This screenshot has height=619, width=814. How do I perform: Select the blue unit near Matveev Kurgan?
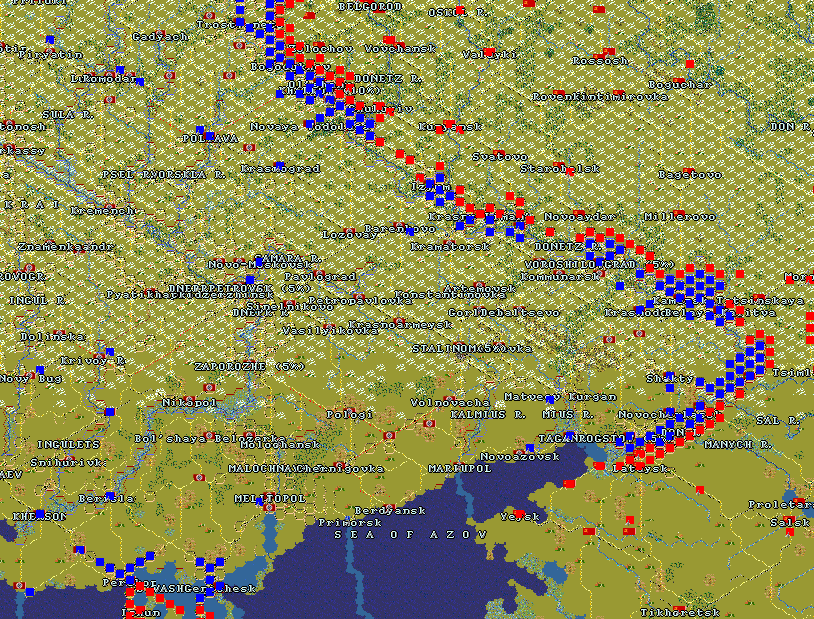point(550,400)
